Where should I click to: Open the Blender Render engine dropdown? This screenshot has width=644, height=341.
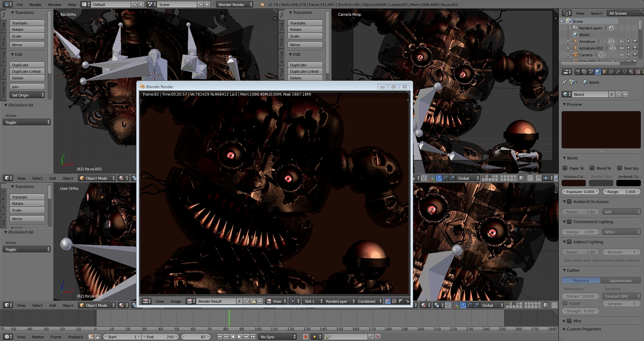click(x=235, y=4)
